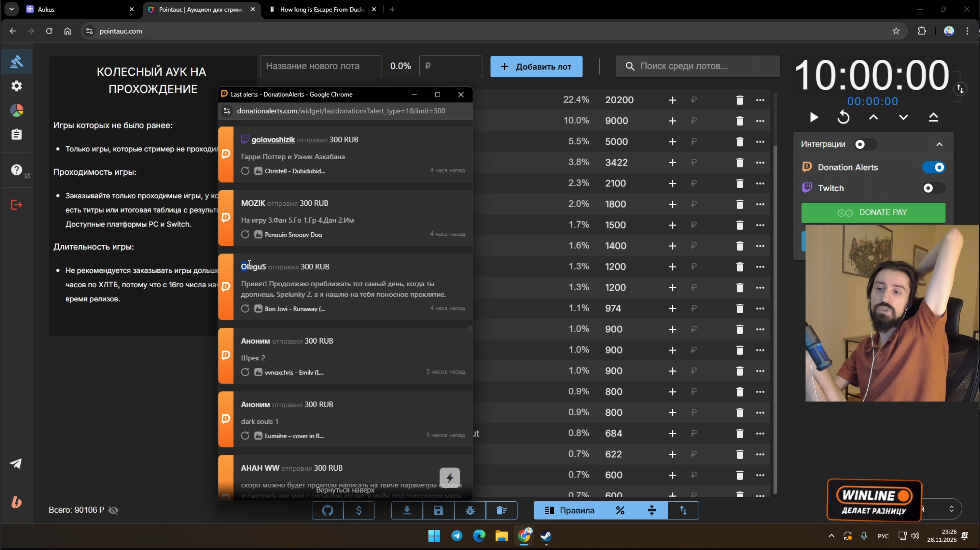The width and height of the screenshot is (980, 550).
Task: Click the green DONATE PAY button
Action: pyautogui.click(x=873, y=212)
